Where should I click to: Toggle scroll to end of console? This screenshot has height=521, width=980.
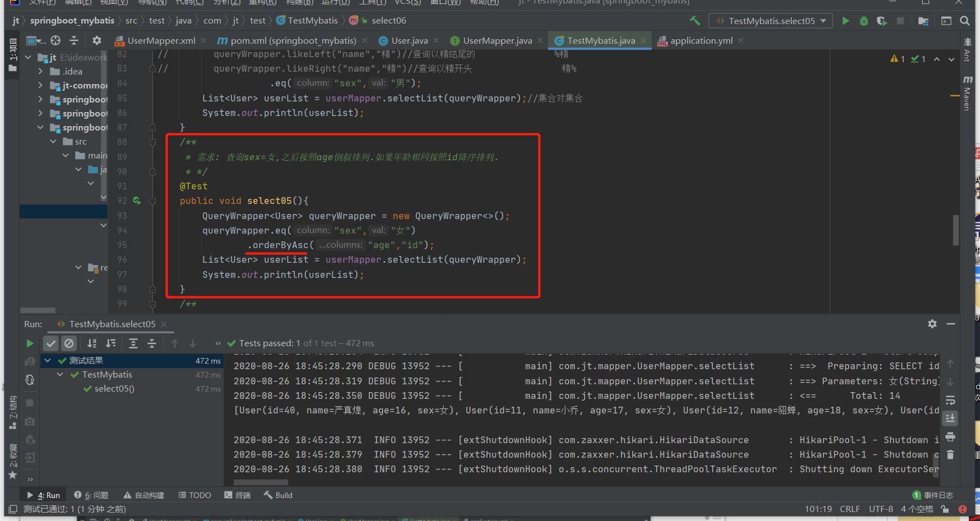950,418
